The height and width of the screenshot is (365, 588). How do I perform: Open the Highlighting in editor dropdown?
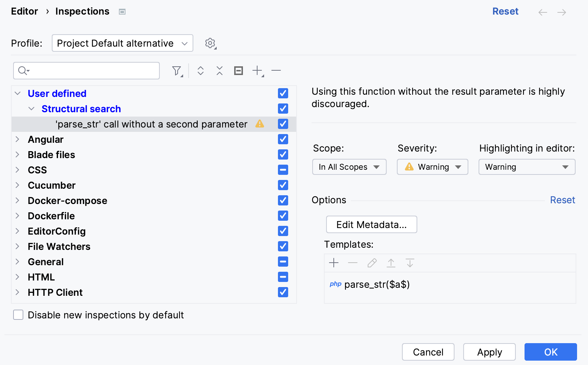pos(527,167)
